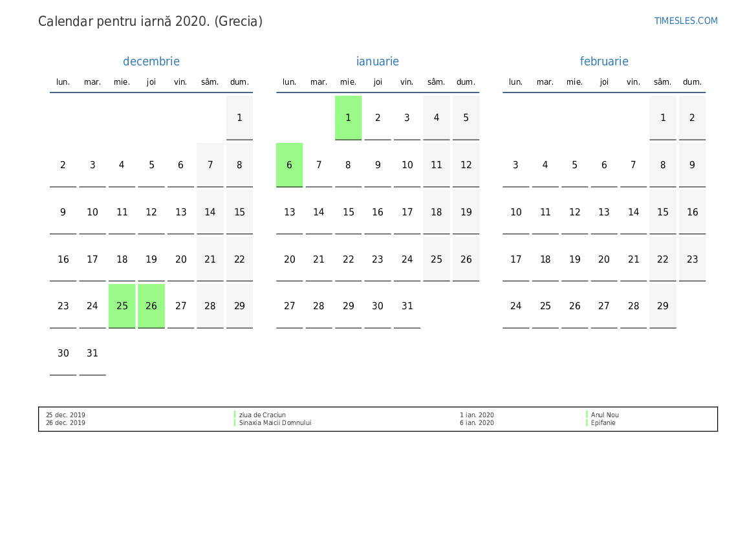The width and height of the screenshot is (756, 535).
Task: Click December 1 Sunday cell
Action: [240, 118]
